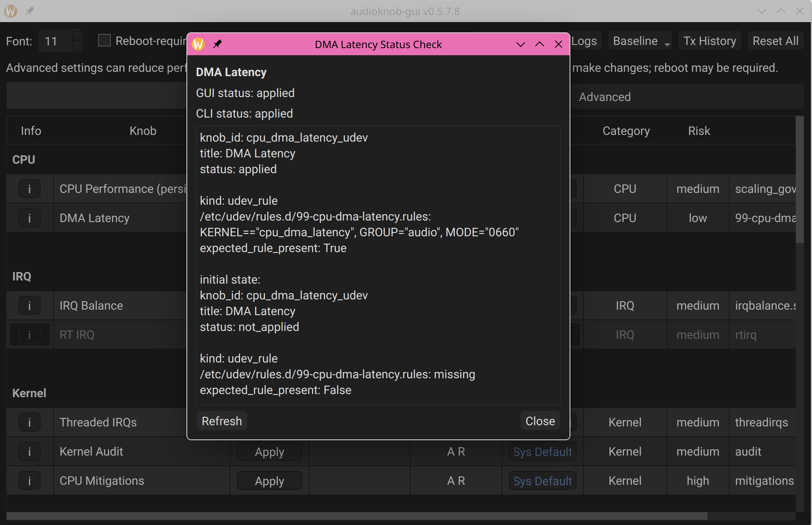
Task: Open info for Threaded IRQs knob
Action: click(x=30, y=422)
